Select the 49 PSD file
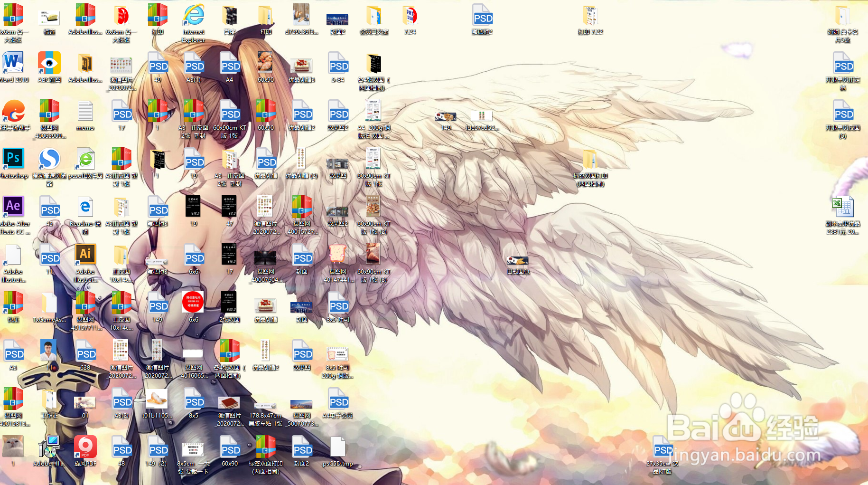Viewport: 868px width, 485px height. pos(158,67)
